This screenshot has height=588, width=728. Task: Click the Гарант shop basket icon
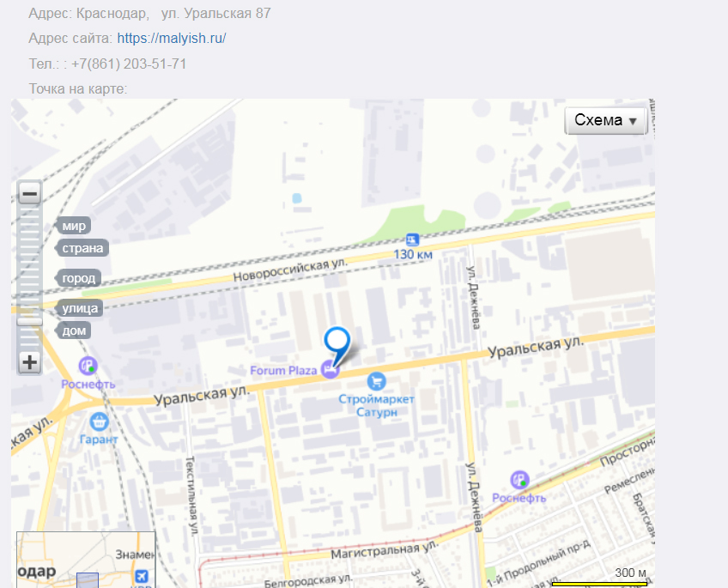[99, 421]
